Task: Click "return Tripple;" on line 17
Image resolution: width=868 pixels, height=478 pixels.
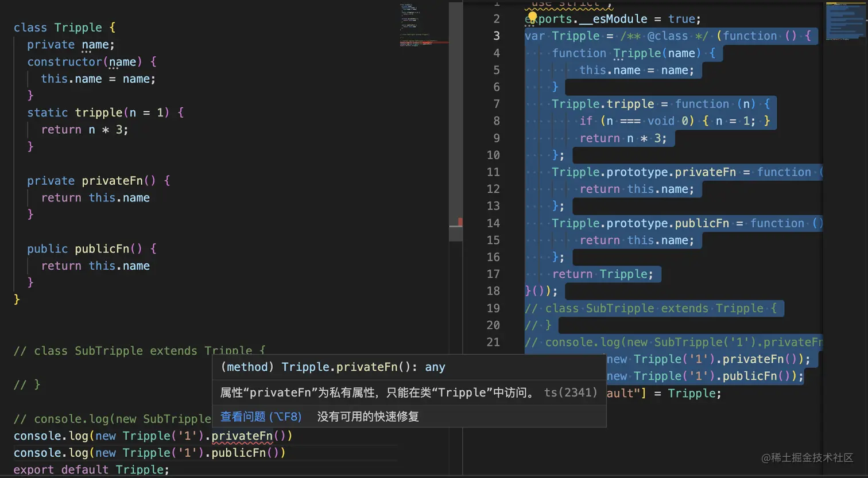Action: 602,274
